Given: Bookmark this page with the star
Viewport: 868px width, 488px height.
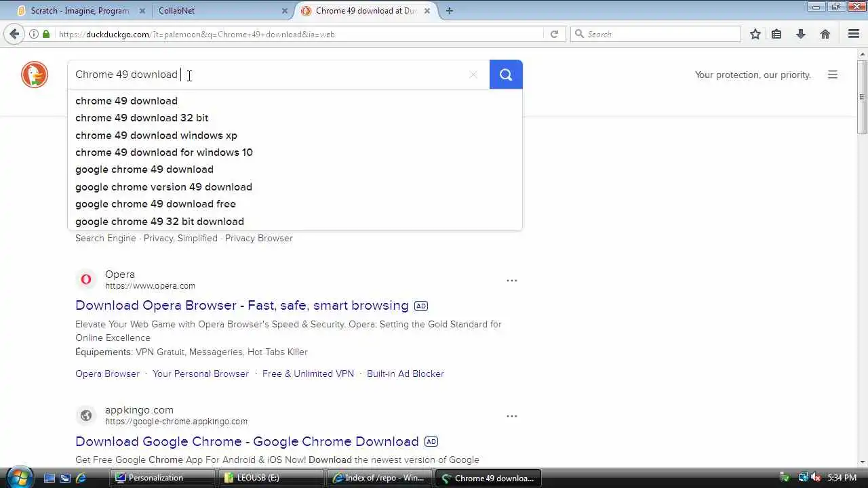Looking at the screenshot, I should click(x=755, y=34).
